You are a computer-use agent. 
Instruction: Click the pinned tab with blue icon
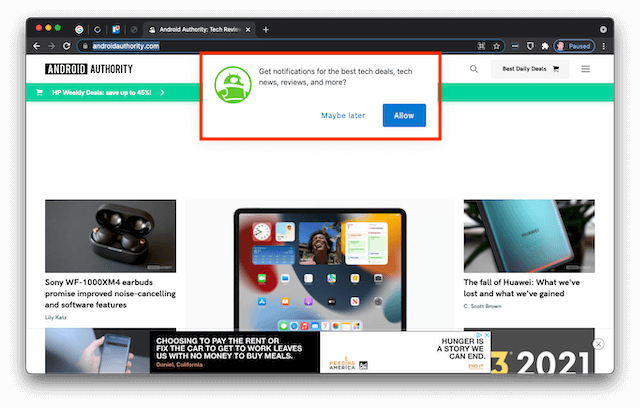116,29
